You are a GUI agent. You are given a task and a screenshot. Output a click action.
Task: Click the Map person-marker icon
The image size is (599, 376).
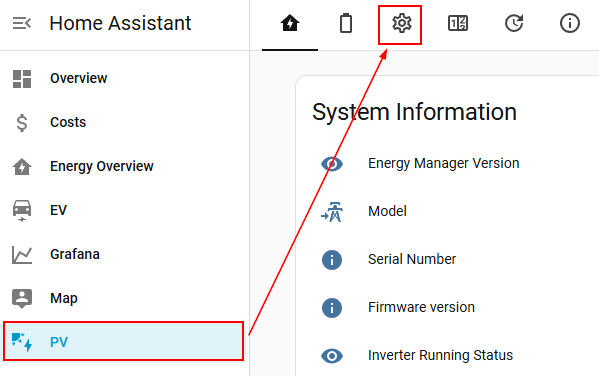[22, 299]
